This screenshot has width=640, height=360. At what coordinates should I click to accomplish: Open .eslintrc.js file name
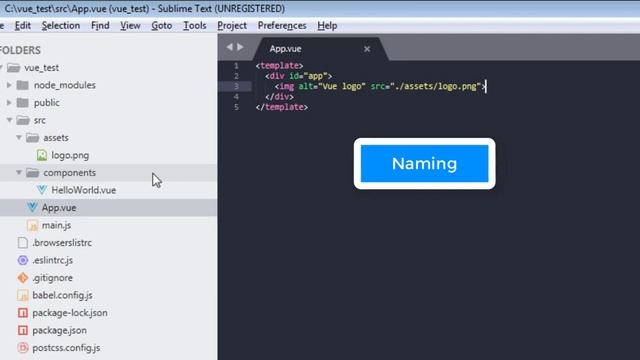click(53, 260)
